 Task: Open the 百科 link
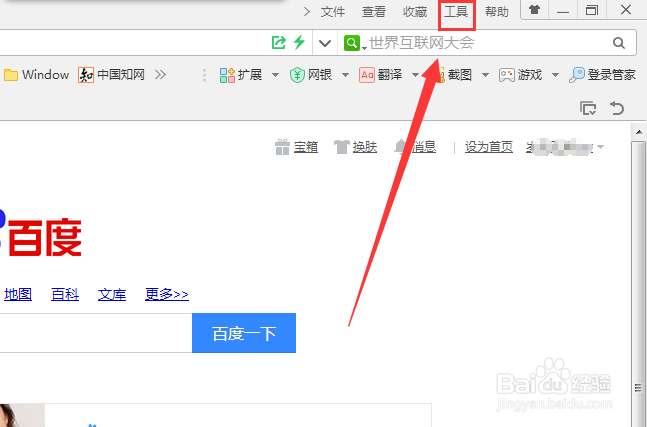pos(65,294)
